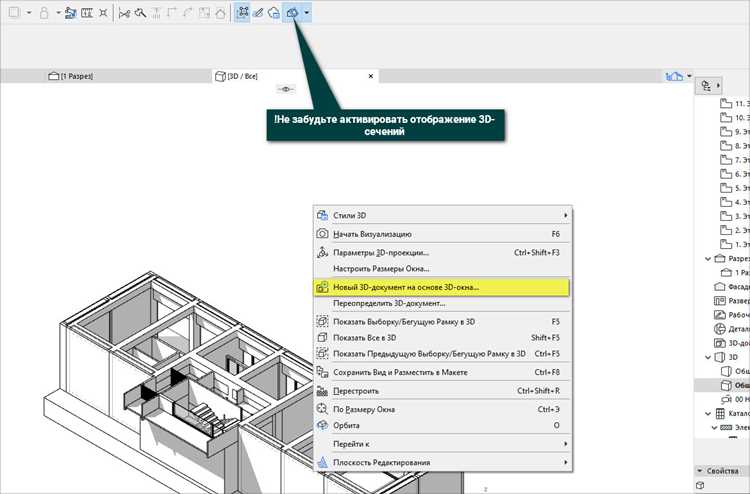
Task: Toggle the highlighted selection-frame toolbar button
Action: click(x=243, y=13)
